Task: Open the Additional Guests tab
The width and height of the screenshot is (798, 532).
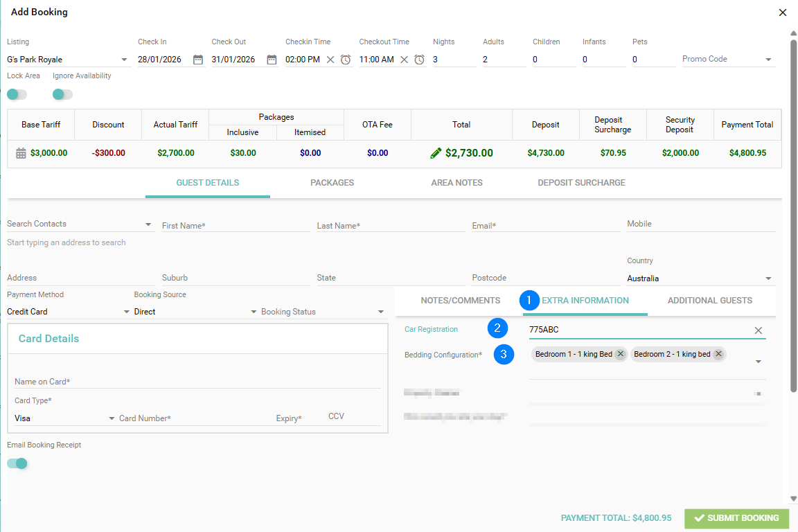Action: pyautogui.click(x=710, y=301)
